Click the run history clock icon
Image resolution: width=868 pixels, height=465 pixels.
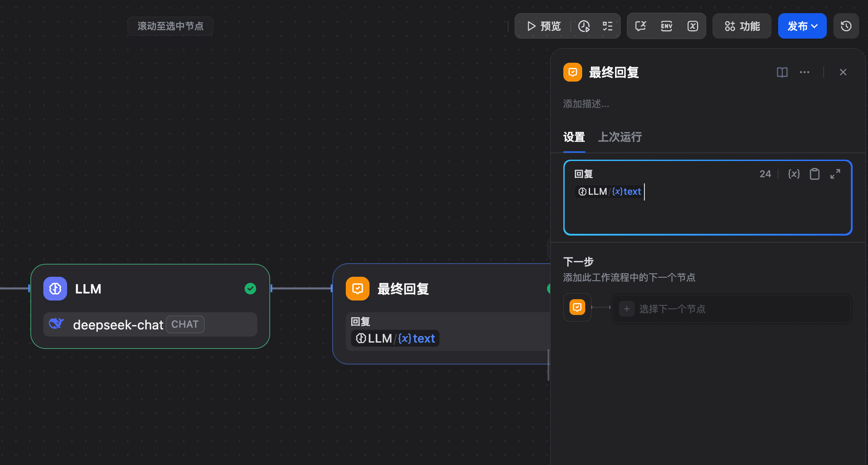584,26
